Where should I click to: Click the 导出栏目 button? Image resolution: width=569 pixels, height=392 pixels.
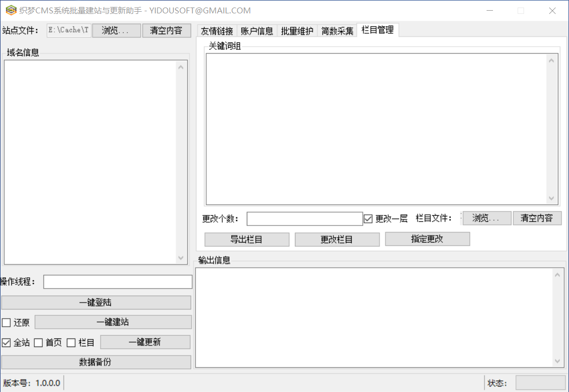tap(247, 239)
